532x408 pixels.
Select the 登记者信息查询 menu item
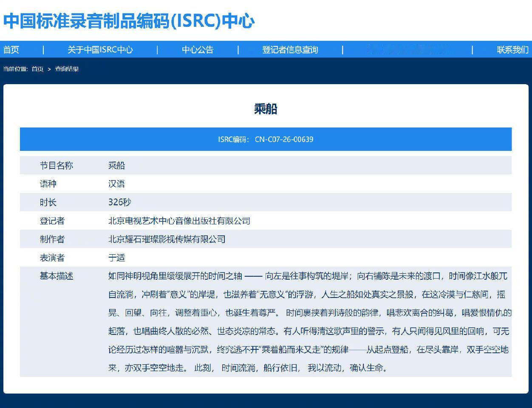(290, 50)
